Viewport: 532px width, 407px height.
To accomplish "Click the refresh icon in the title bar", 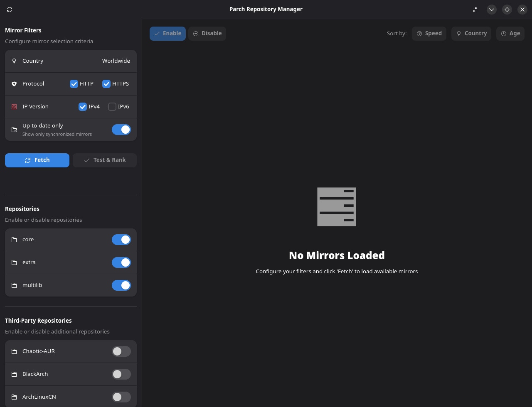I will 10,9.
